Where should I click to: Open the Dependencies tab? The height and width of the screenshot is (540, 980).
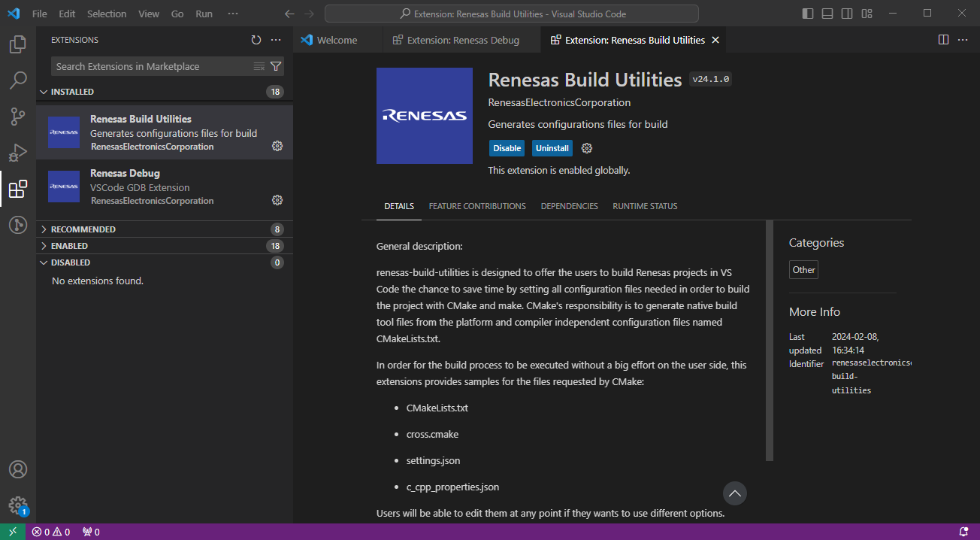pos(570,206)
